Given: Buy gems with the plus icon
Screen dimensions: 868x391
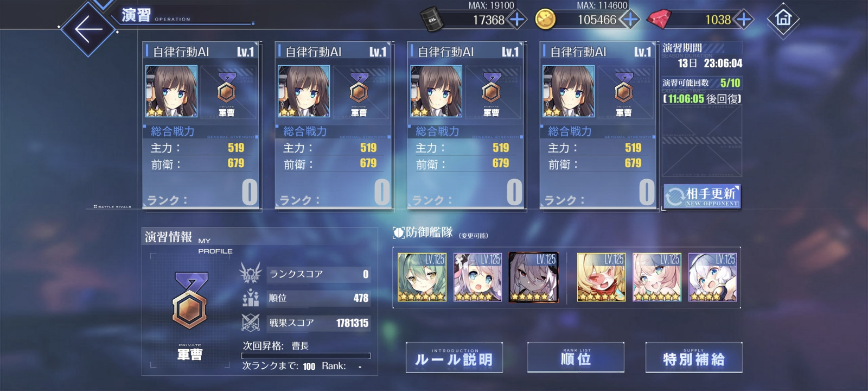Looking at the screenshot, I should point(743,20).
